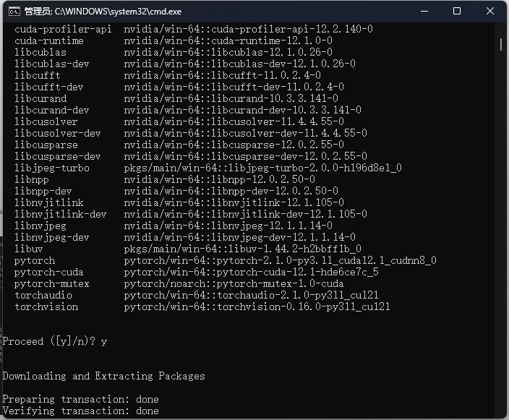Click the 'libuv' package name

29,249
